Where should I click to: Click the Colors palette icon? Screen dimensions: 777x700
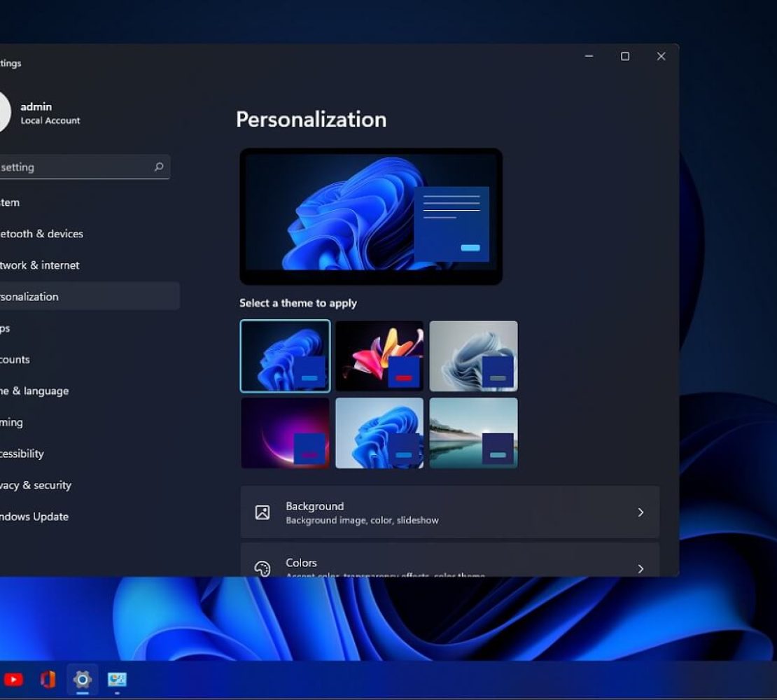pos(262,568)
